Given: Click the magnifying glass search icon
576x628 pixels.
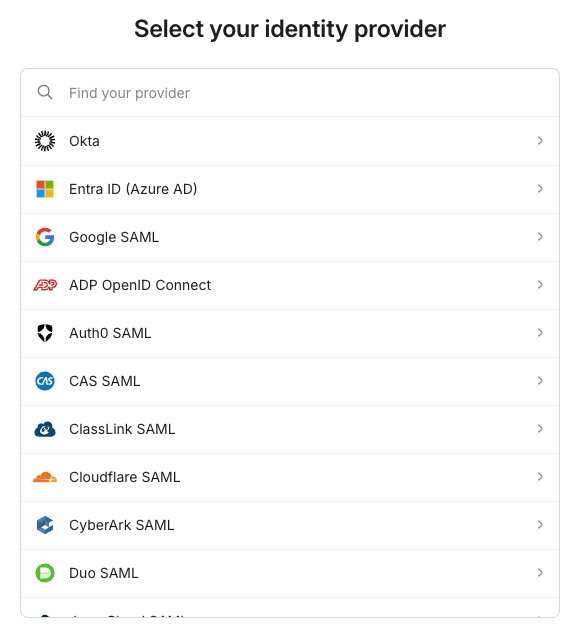Looking at the screenshot, I should [45, 93].
